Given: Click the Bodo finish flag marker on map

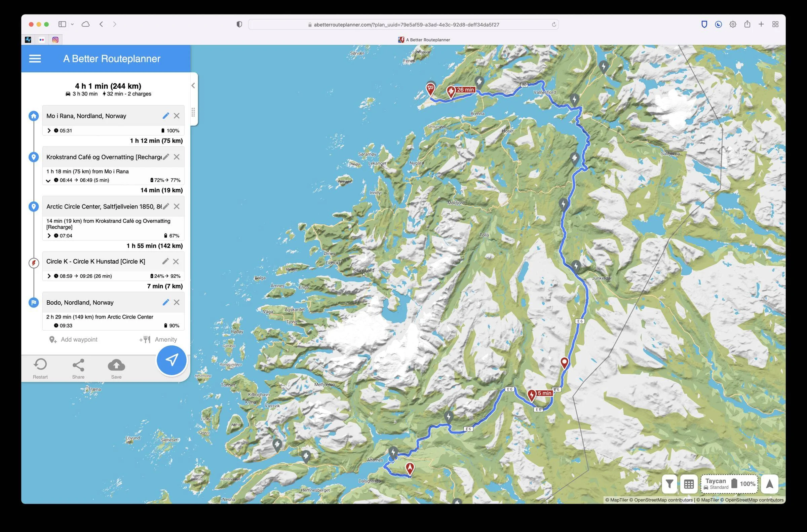Looking at the screenshot, I should click(x=430, y=89).
